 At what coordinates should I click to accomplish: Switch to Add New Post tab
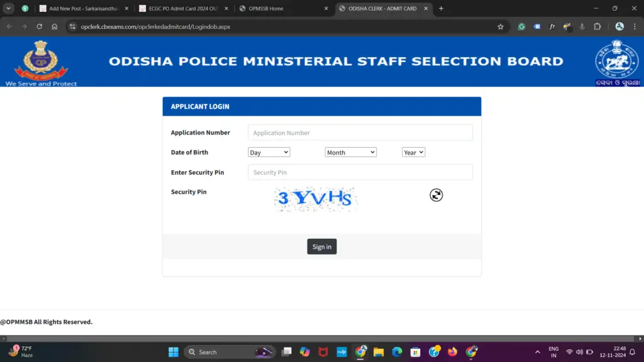pos(84,8)
